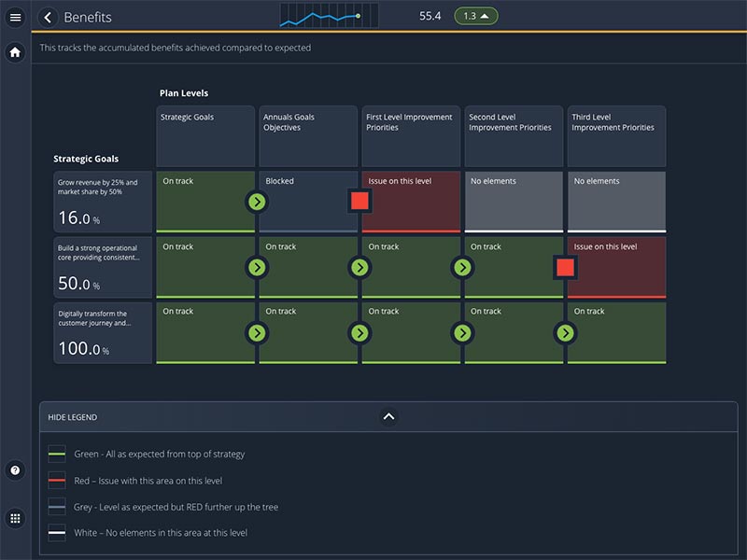Click green arrow after first row Strategic Goals
The height and width of the screenshot is (560, 747).
click(257, 201)
